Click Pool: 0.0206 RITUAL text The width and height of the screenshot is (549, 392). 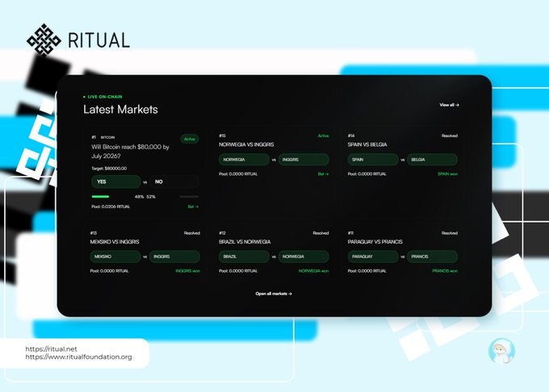click(x=111, y=206)
